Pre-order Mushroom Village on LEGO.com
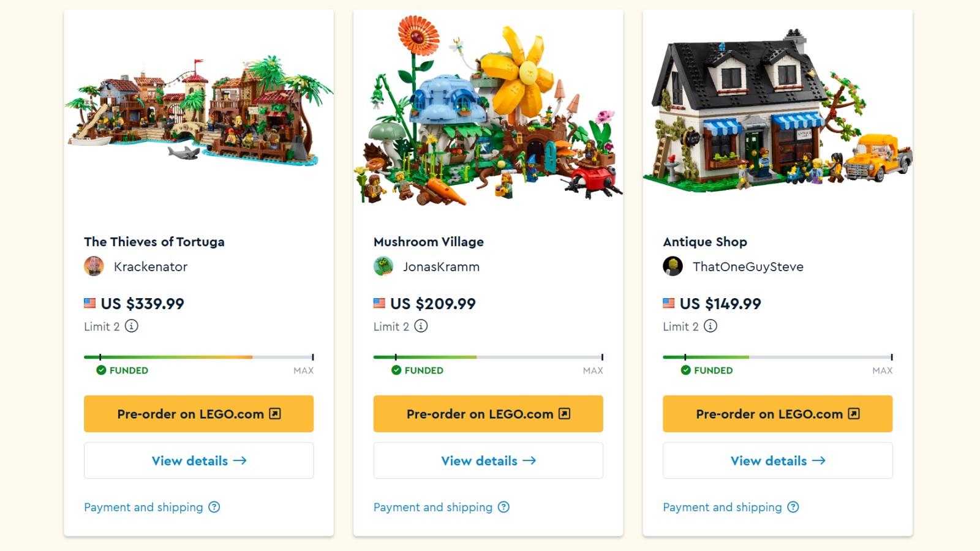This screenshot has width=980, height=551. tap(488, 414)
